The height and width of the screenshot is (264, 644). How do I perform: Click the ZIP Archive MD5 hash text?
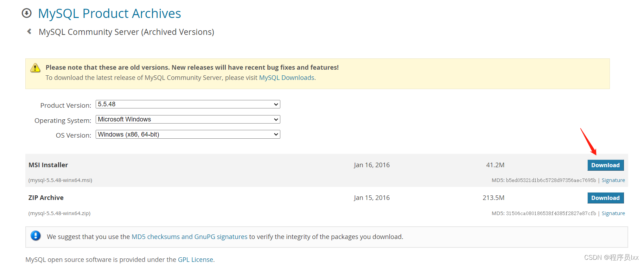[x=550, y=213]
